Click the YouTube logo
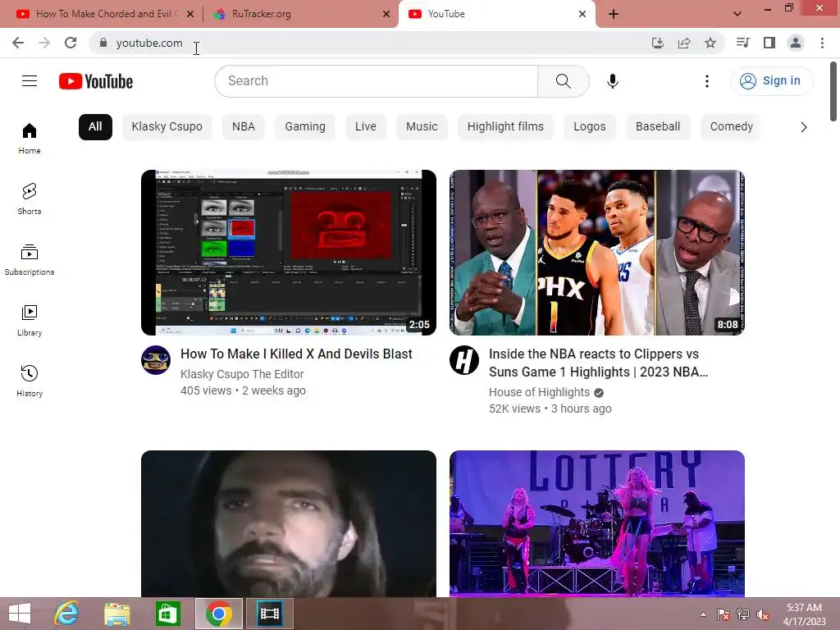This screenshot has width=840, height=630. coord(96,81)
